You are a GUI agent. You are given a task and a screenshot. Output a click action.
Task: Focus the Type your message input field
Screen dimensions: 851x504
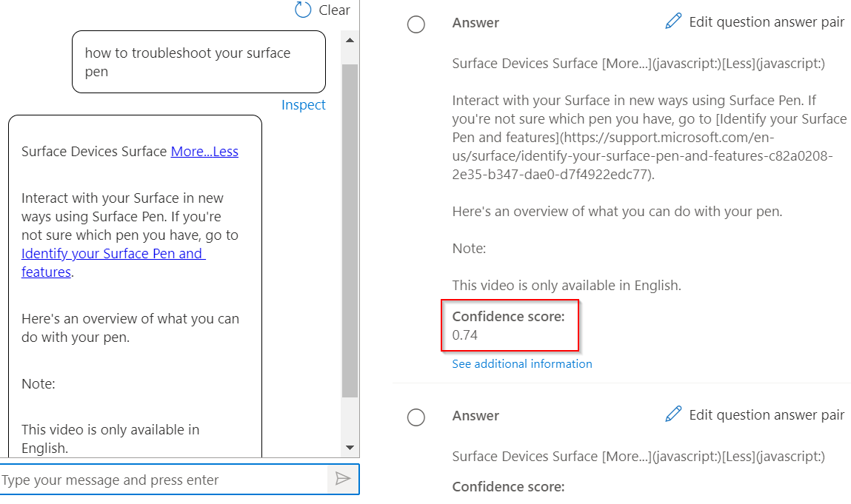pos(164,480)
